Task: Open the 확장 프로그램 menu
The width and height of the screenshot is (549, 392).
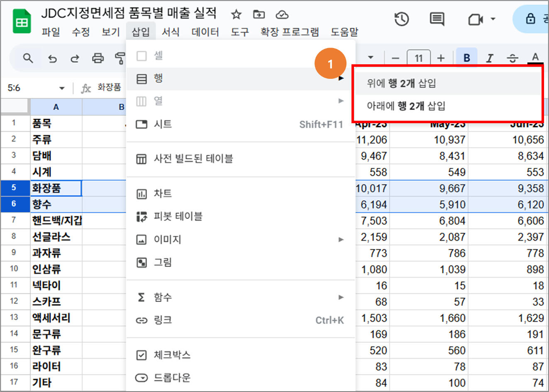Action: point(290,32)
